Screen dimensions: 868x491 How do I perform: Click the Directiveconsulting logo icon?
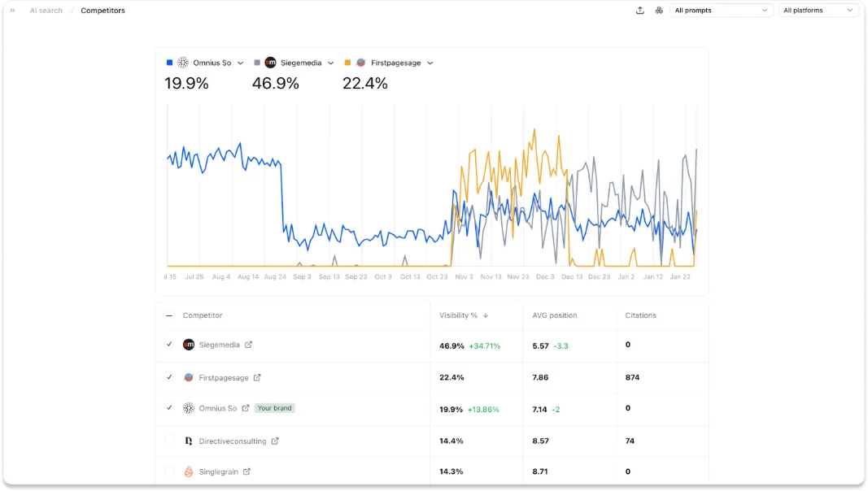pos(188,441)
